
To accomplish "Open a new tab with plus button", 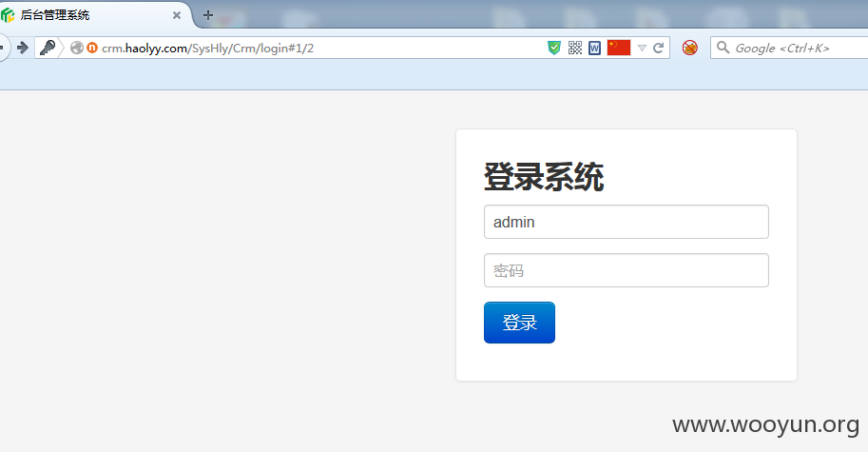I will (x=208, y=15).
